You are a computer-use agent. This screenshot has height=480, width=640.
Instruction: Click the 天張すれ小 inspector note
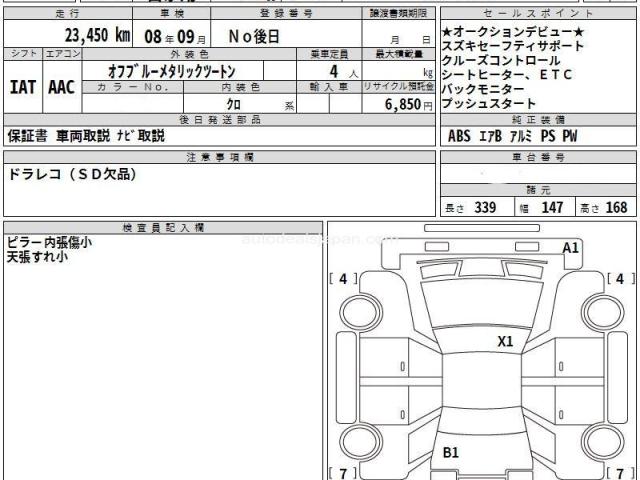pyautogui.click(x=36, y=257)
